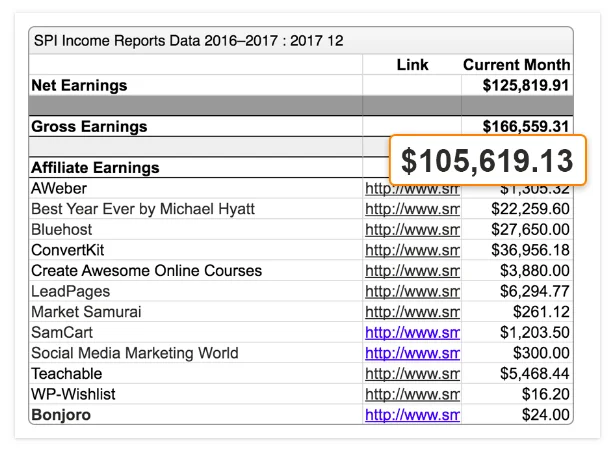This screenshot has height=449, width=616.
Task: Open the LeadPages affiliate link
Action: click(x=412, y=291)
